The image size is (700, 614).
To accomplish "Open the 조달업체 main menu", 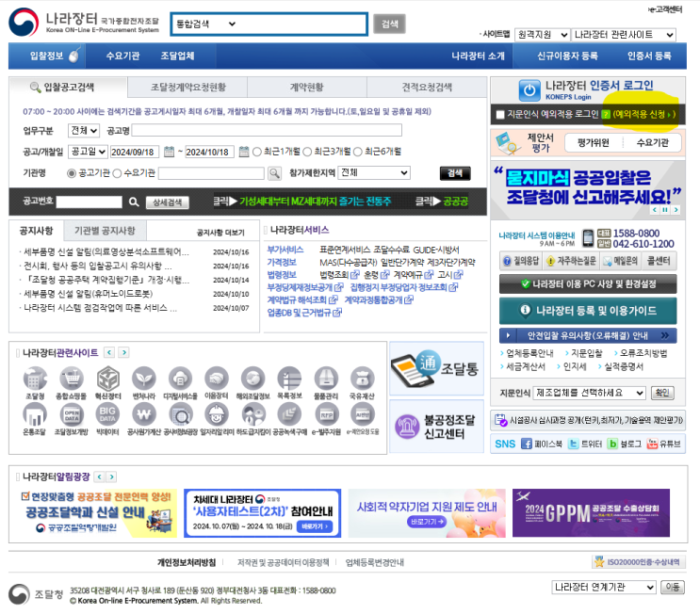I will 177,56.
